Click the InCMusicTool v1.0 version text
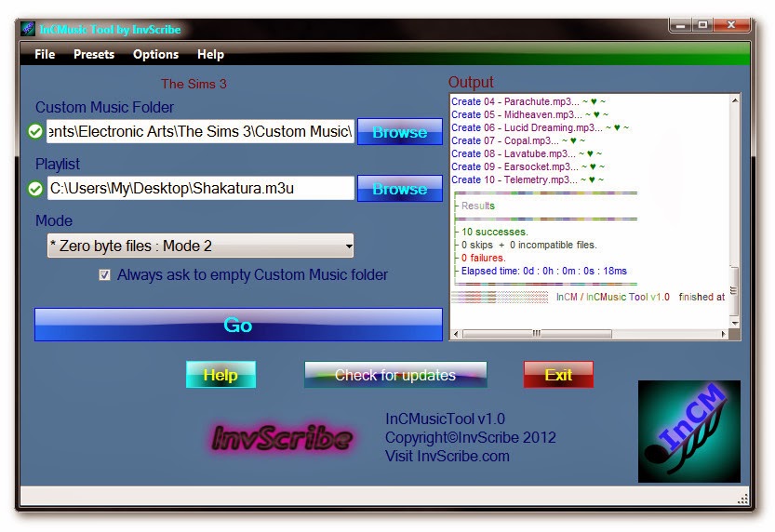775x532 pixels. (445, 419)
